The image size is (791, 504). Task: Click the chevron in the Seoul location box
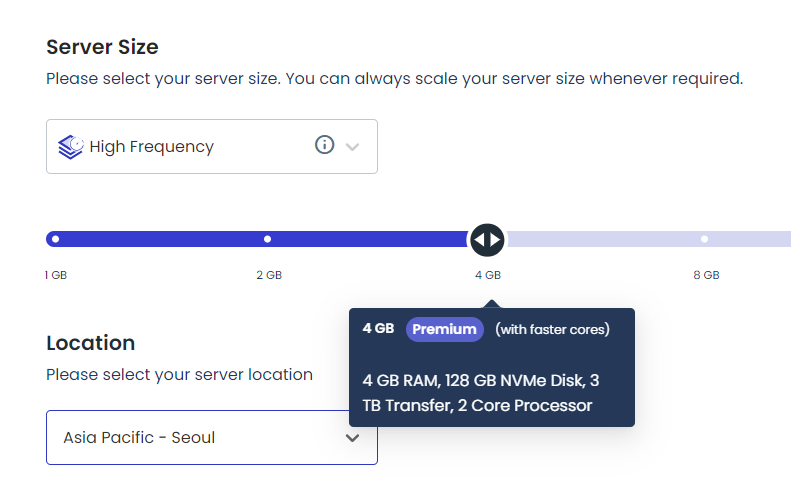pos(352,438)
